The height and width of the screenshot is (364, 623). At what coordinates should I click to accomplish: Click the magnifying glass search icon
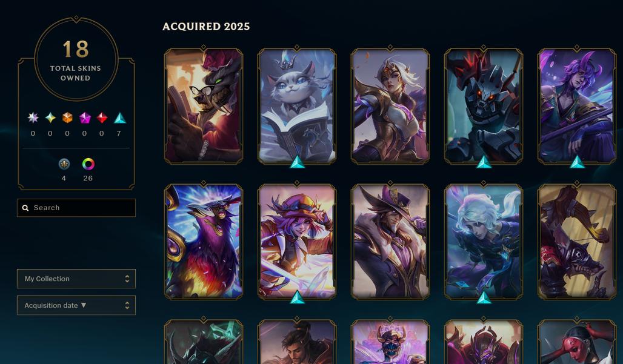(x=25, y=208)
